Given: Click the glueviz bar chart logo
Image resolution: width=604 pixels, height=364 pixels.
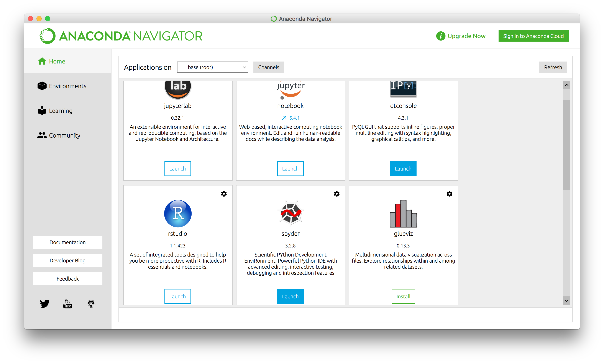Looking at the screenshot, I should coord(403,213).
